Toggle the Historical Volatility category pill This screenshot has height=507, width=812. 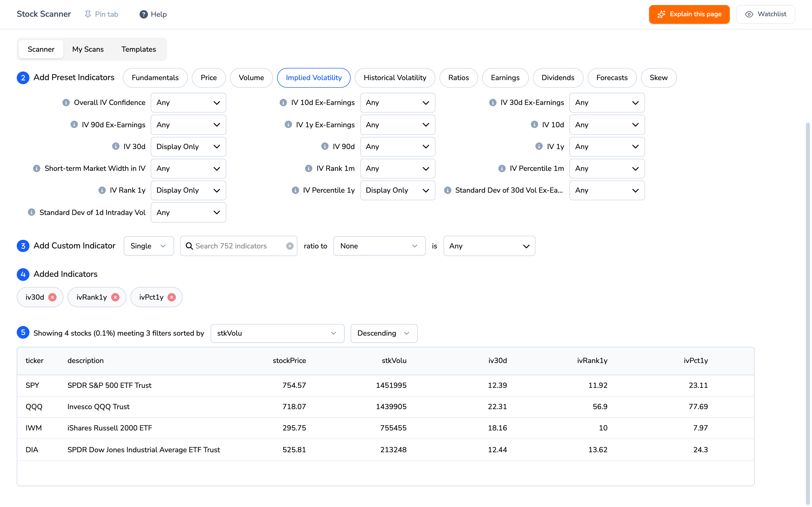[x=395, y=78]
